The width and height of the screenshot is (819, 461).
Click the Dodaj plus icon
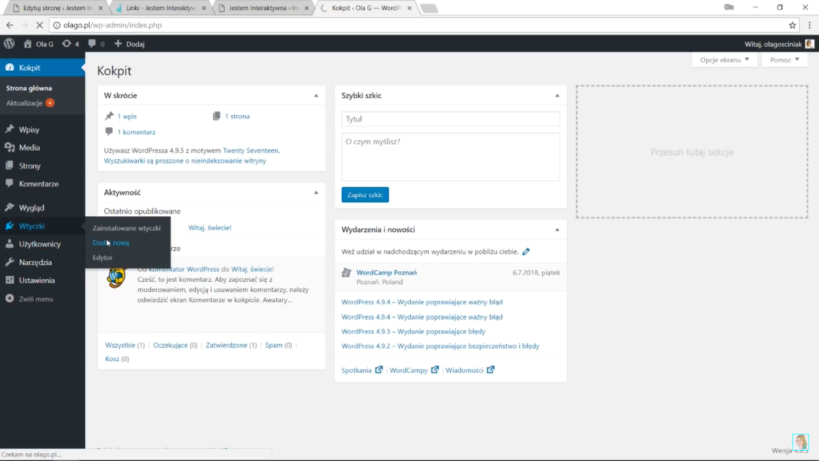click(x=118, y=44)
